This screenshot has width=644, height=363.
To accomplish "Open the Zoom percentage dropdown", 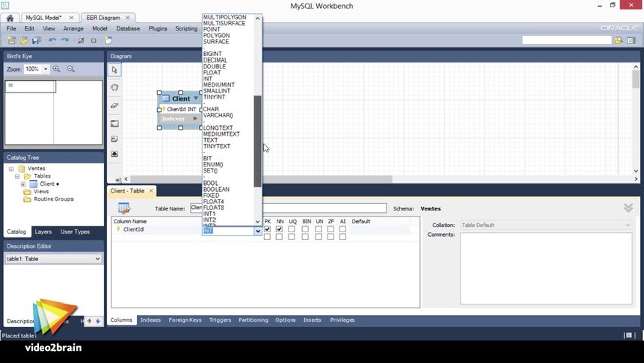I will tap(46, 69).
